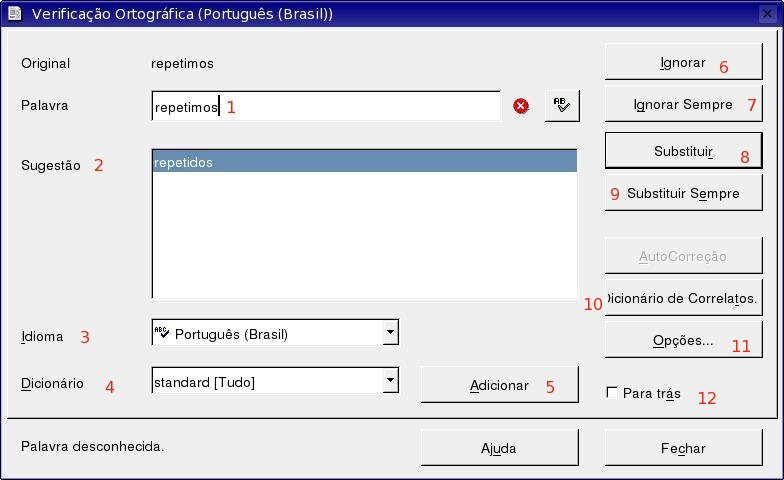This screenshot has width=784, height=480.
Task: Expand the Dicionário standard [Tudo] dropdown
Action: pyautogui.click(x=390, y=380)
